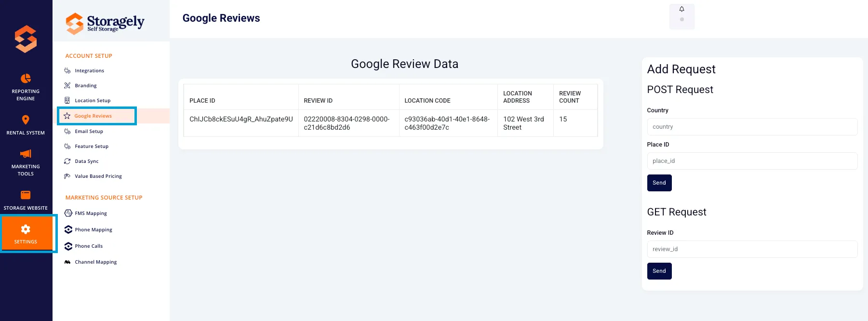Focus the Place ID input field
This screenshot has width=868, height=321.
(752, 161)
